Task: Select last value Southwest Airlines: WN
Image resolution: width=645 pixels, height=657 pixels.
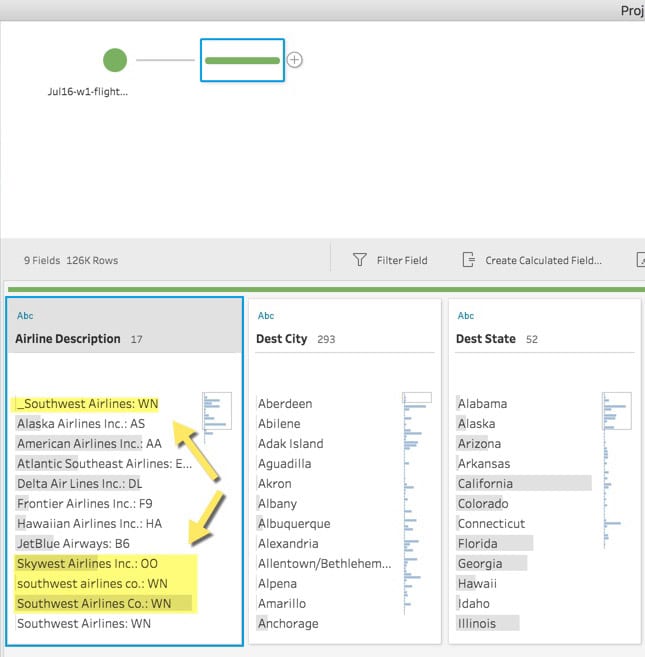Action: [x=83, y=623]
